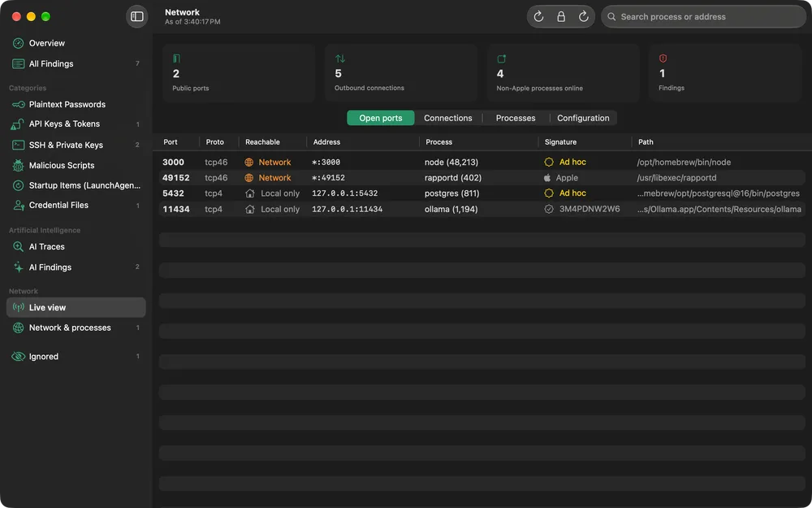Click the Malicious Scripts bug icon
The width and height of the screenshot is (812, 508).
click(x=18, y=165)
